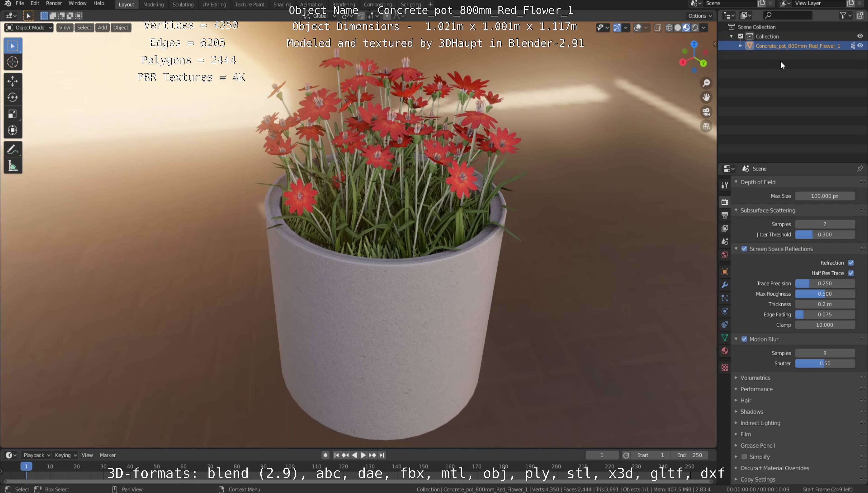Uncheck the Refraction option
Screen dimensions: 868x493
click(851, 263)
